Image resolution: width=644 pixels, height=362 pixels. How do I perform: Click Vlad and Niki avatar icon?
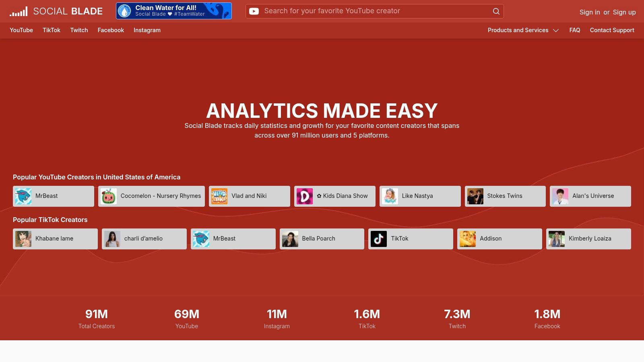click(x=219, y=196)
